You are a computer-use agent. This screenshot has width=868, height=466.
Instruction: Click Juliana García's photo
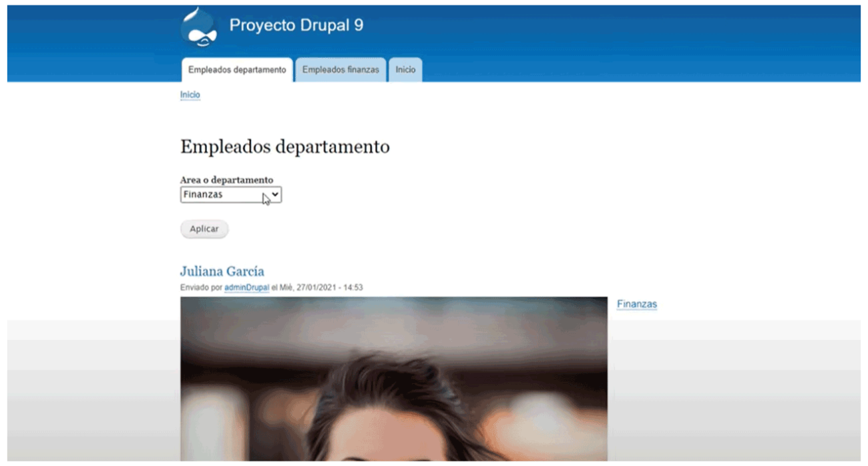(394, 379)
